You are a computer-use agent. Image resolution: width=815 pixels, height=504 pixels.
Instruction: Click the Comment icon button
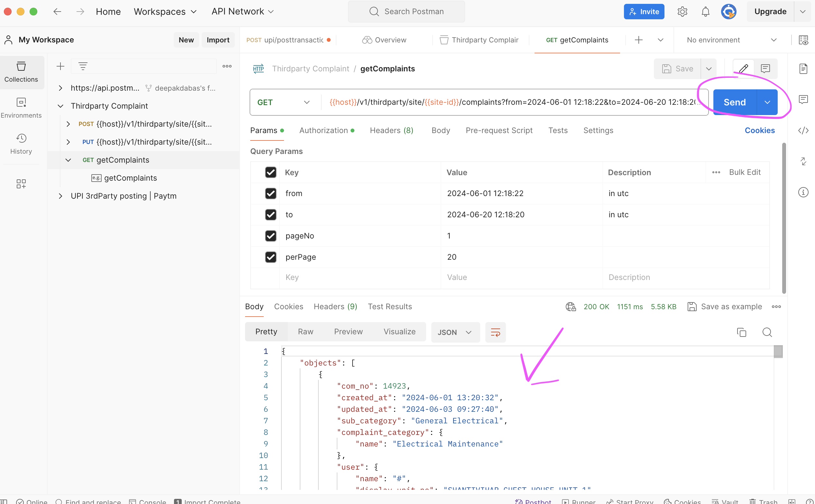[x=765, y=69]
